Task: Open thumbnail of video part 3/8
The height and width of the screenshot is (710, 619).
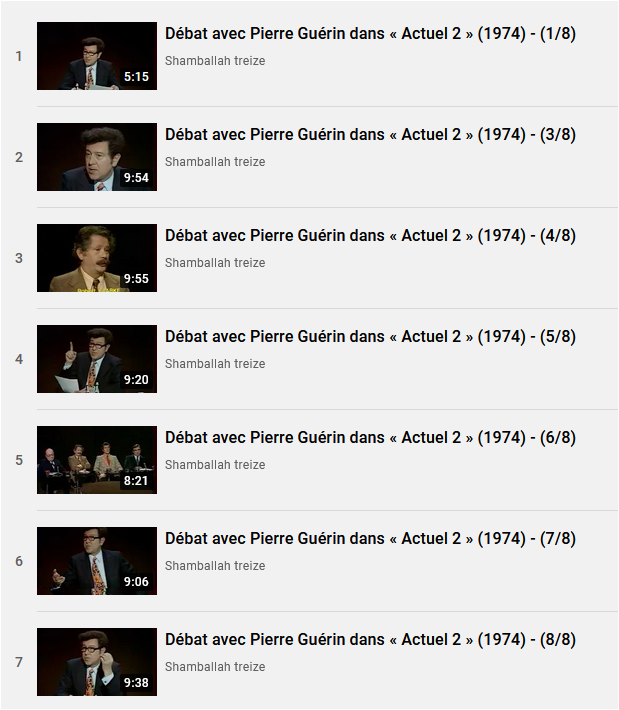Action: pyautogui.click(x=97, y=157)
